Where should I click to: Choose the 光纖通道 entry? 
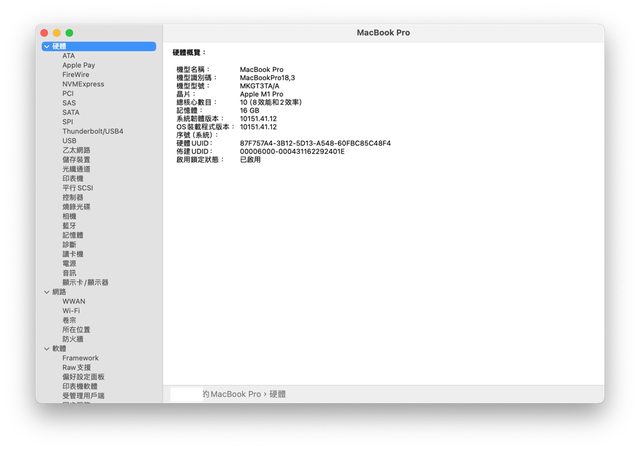76,169
